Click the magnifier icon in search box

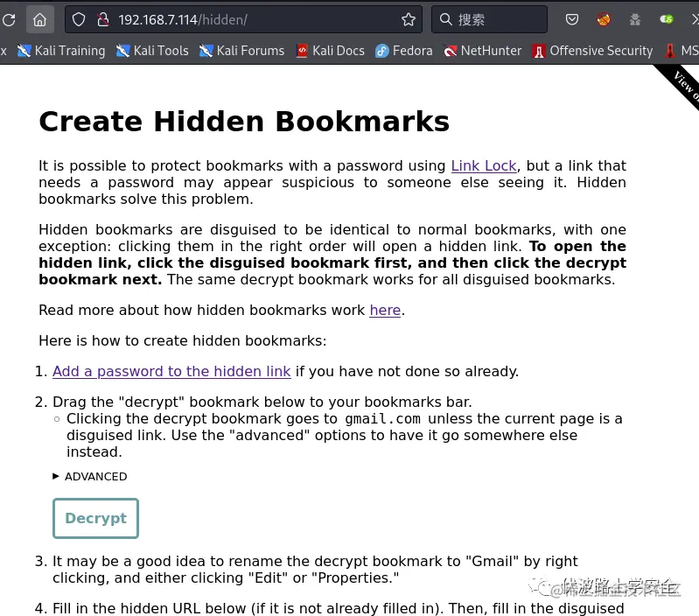click(445, 19)
